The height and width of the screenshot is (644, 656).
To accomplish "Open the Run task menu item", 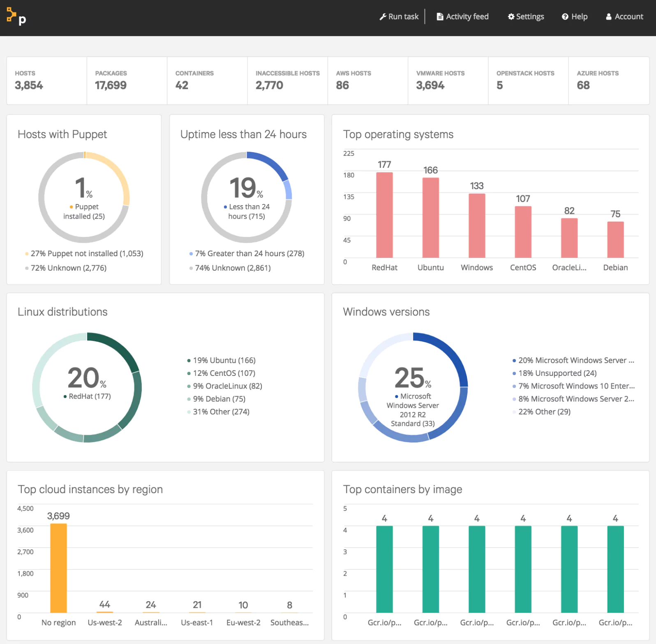I will [399, 17].
